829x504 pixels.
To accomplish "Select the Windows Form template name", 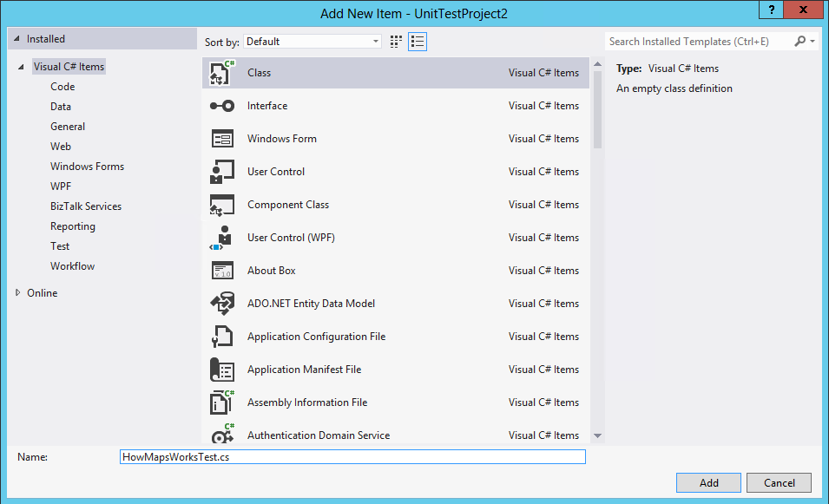I will coord(282,139).
